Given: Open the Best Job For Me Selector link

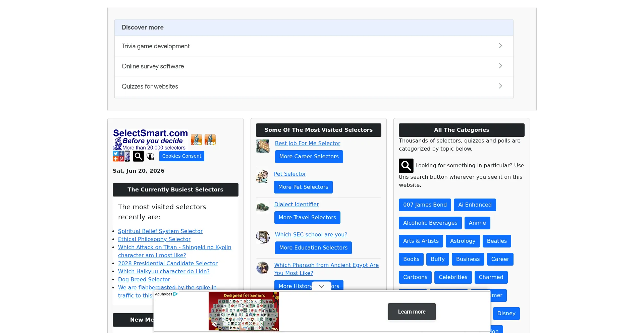Looking at the screenshot, I should click(308, 144).
